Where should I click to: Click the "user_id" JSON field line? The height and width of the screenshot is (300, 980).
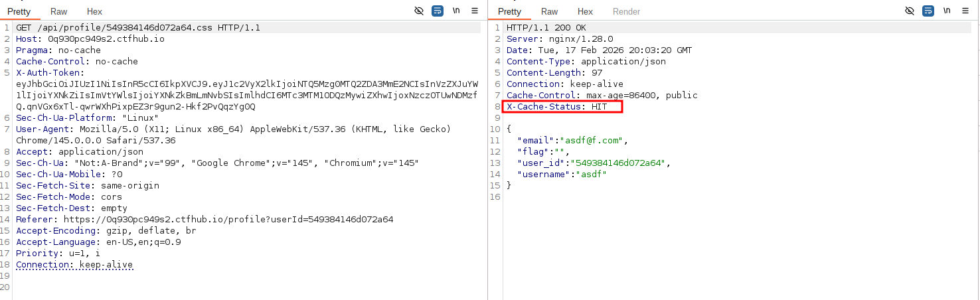[594, 163]
